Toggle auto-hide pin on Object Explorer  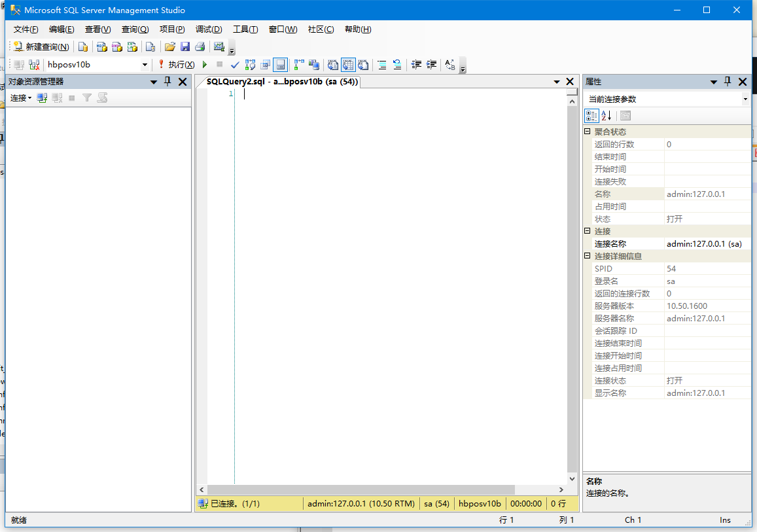click(x=167, y=82)
